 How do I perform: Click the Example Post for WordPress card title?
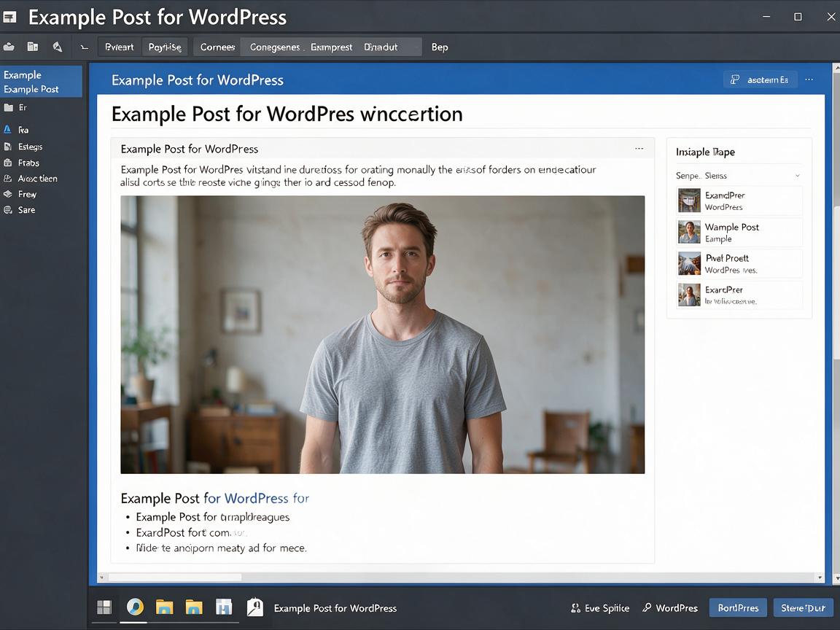189,149
